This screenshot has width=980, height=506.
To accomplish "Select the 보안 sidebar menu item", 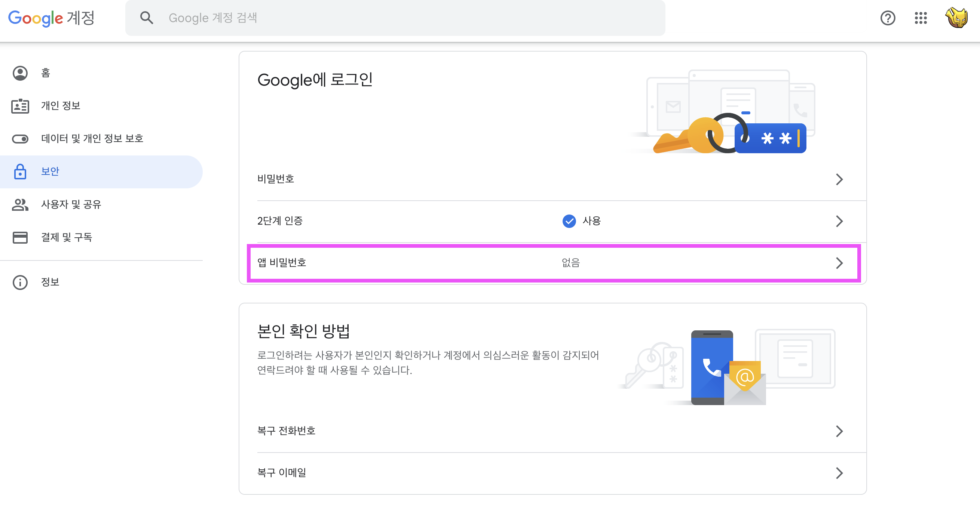I will click(x=50, y=172).
